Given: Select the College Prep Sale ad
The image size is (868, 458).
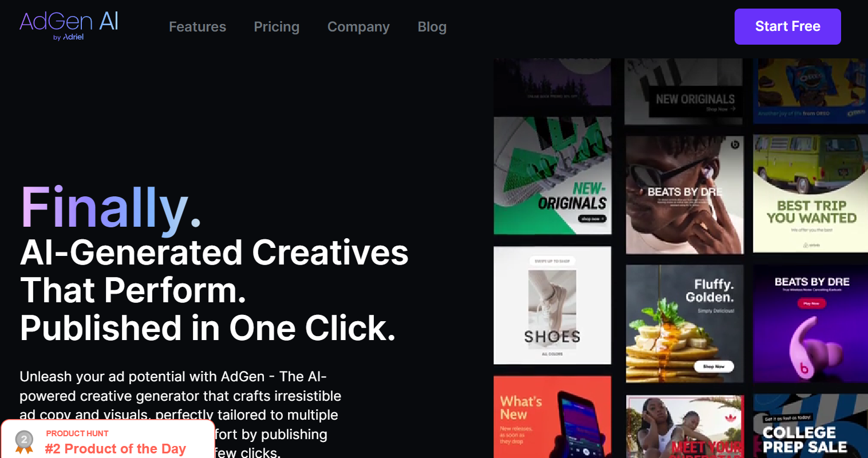Looking at the screenshot, I should (810, 426).
